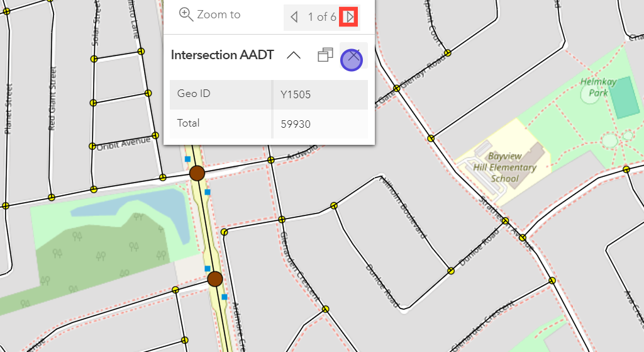Click the "1 of 6" feature counter
Image resolution: width=644 pixels, height=352 pixels.
point(321,17)
